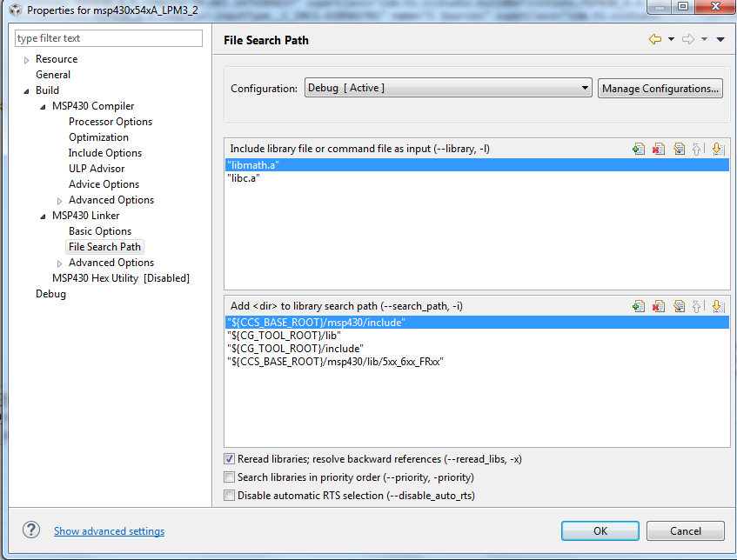Viewport: 737px width, 560px height.
Task: Edit selected entry in --library list
Action: [x=679, y=150]
